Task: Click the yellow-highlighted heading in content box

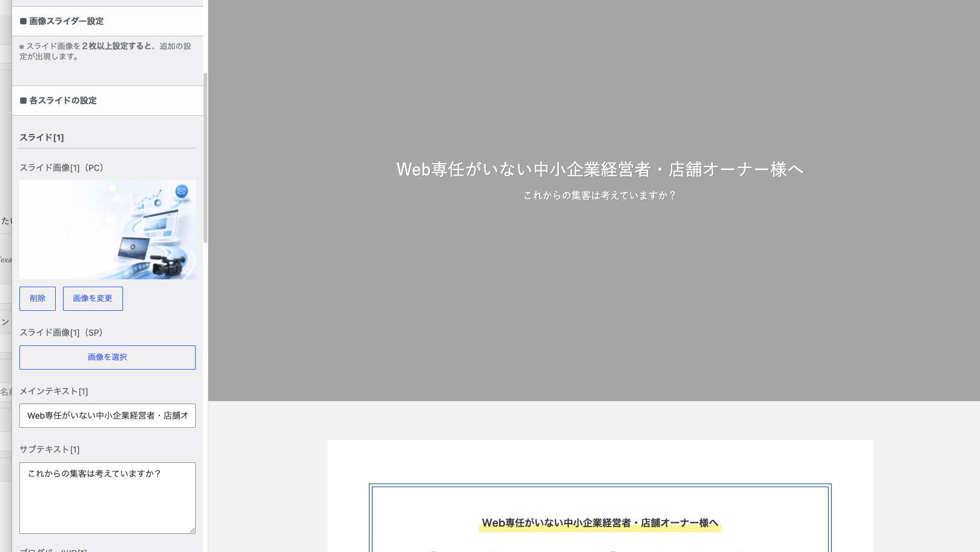Action: click(600, 523)
